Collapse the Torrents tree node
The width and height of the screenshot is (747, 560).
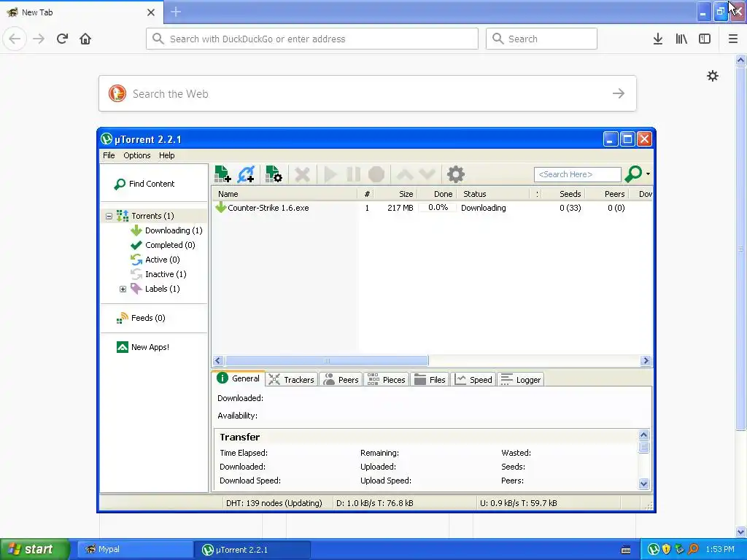click(x=109, y=216)
